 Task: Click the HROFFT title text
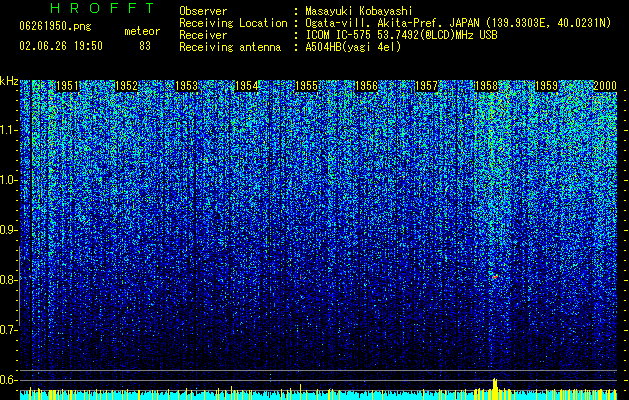coord(103,8)
